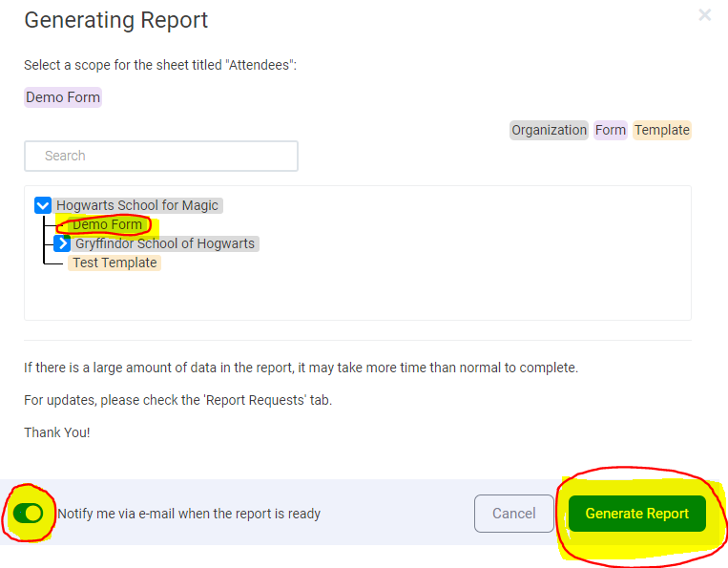
Task: Click the 'Notify me via e-mail' label
Action: [189, 514]
